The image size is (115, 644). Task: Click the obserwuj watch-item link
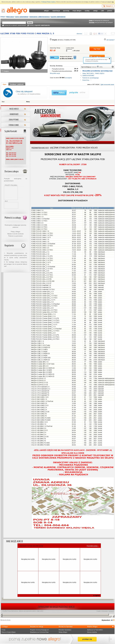(79, 33)
